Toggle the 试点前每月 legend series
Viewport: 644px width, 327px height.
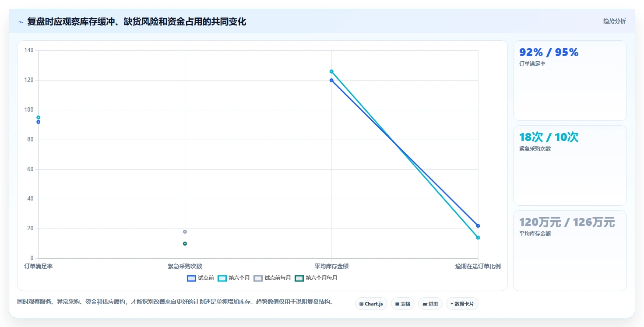272,278
